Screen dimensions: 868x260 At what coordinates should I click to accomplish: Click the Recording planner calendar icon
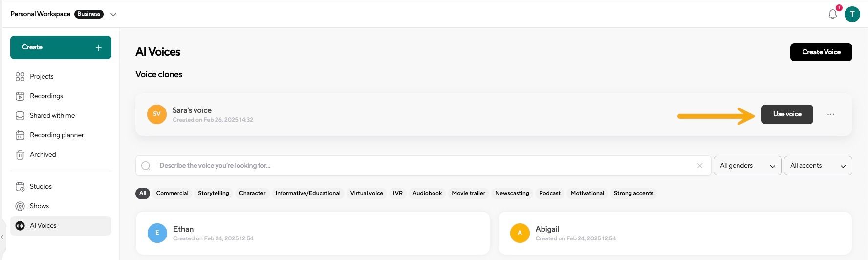pos(20,135)
